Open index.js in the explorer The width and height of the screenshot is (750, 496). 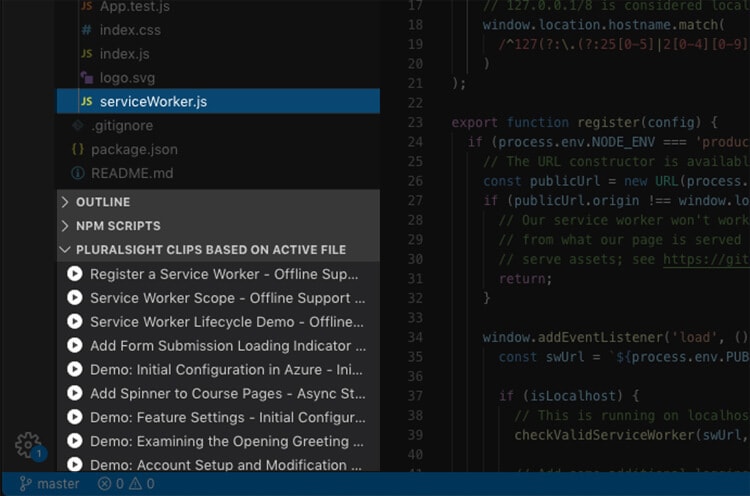218,54
